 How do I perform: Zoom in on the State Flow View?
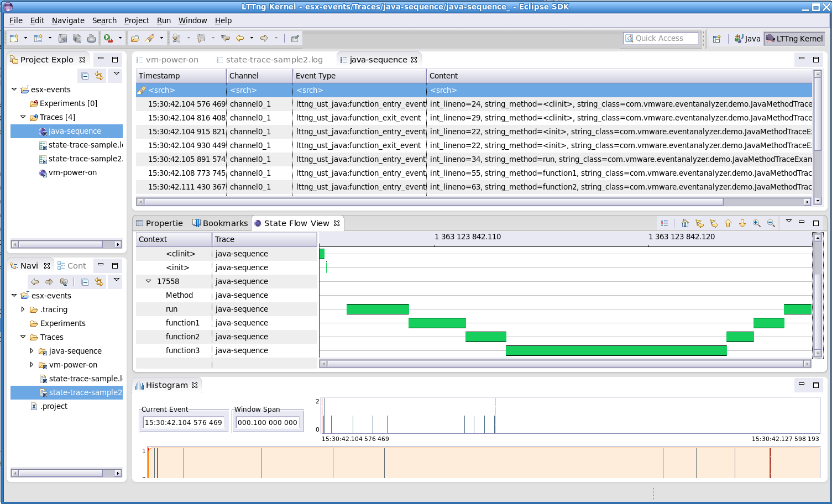point(757,223)
